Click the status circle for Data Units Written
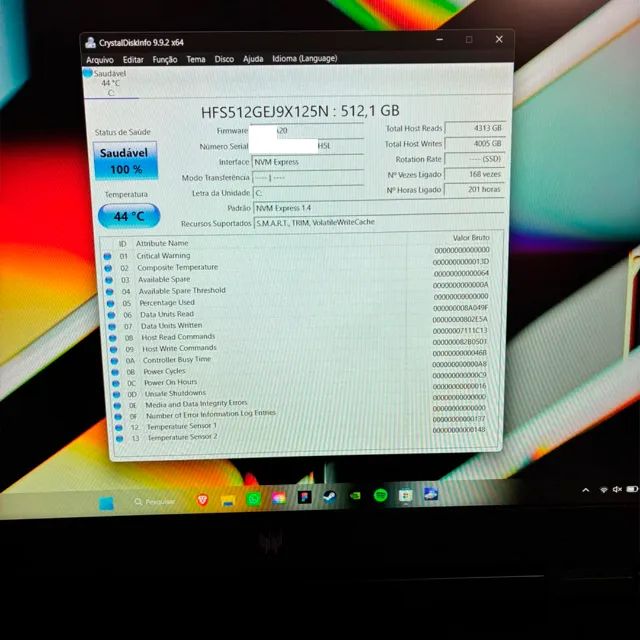Viewport: 640px width, 640px height. pyautogui.click(x=112, y=327)
